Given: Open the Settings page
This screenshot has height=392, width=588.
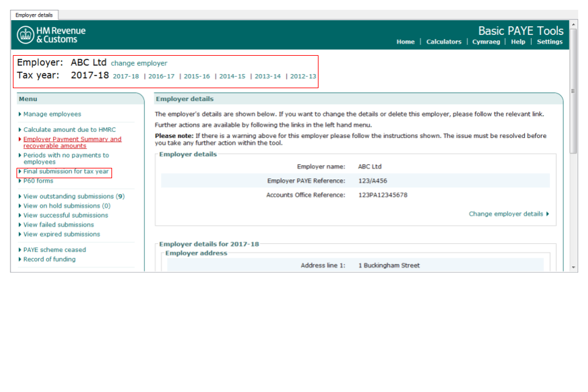Looking at the screenshot, I should coord(549,42).
